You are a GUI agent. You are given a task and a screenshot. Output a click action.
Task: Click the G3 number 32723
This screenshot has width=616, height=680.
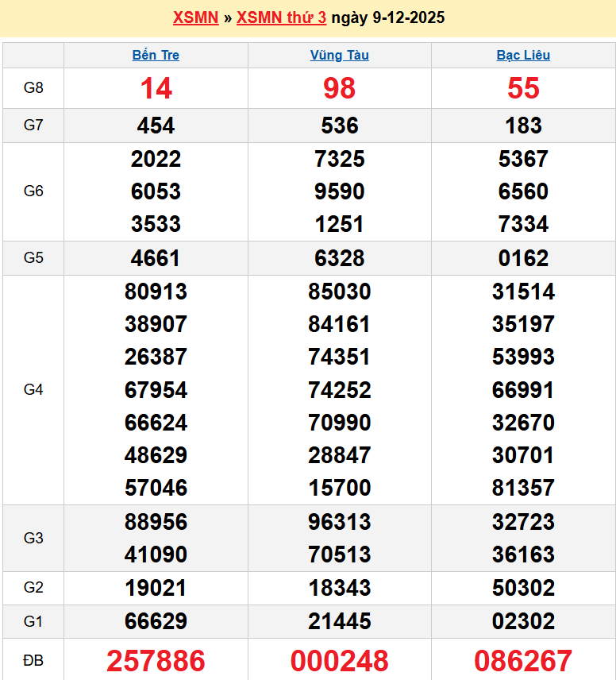coord(523,521)
